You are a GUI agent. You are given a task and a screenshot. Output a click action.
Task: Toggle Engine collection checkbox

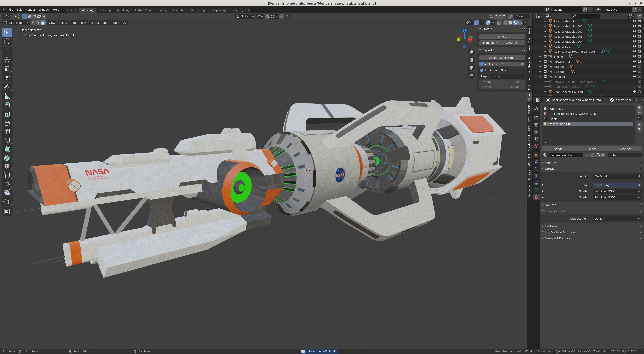[x=545, y=56]
